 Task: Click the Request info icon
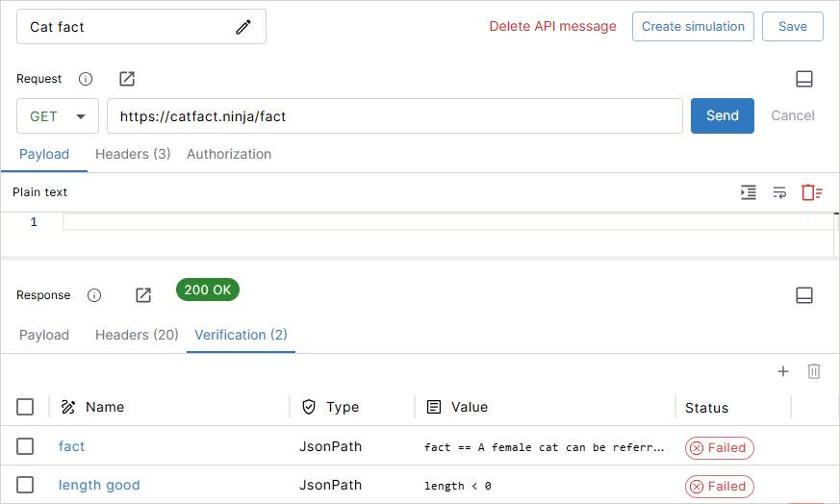pos(86,79)
